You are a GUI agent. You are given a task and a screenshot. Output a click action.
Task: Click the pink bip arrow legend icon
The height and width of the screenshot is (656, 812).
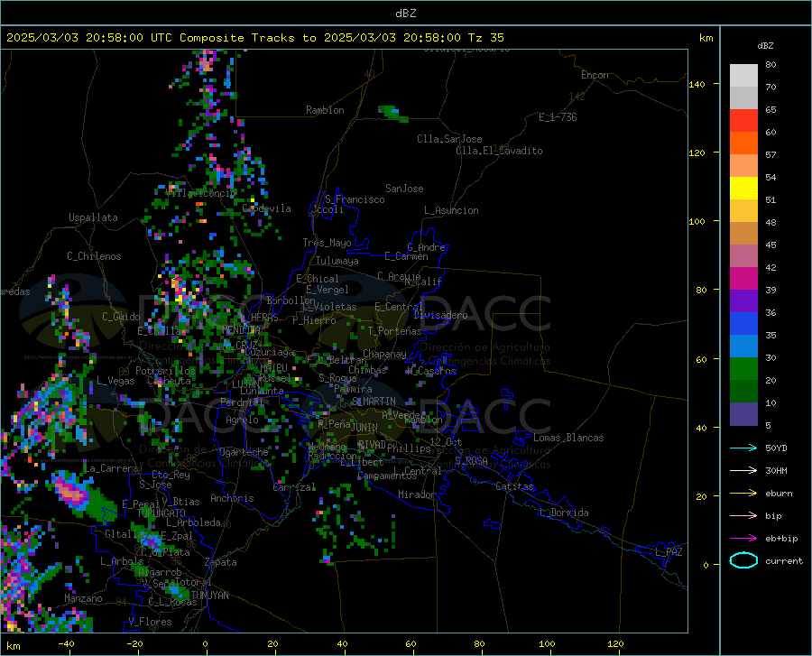[743, 516]
